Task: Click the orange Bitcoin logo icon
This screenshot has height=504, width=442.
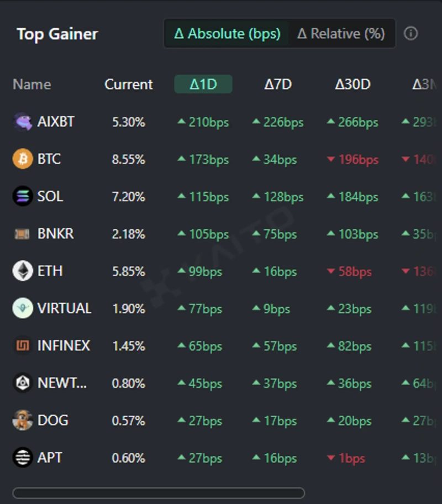Action: 23,159
